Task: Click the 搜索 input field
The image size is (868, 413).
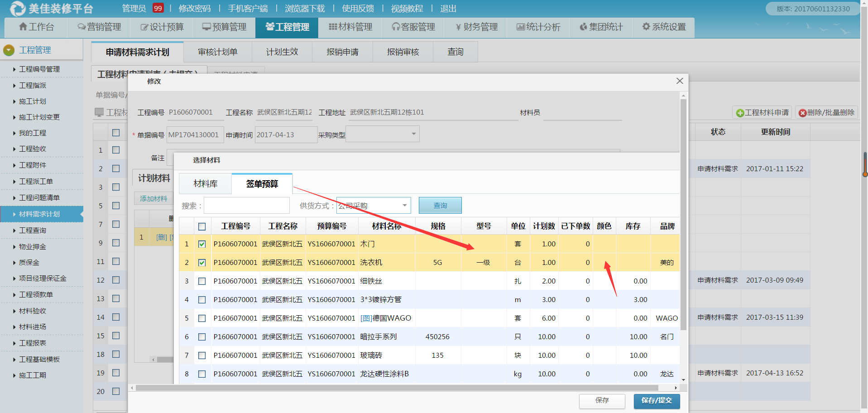Action: 246,206
